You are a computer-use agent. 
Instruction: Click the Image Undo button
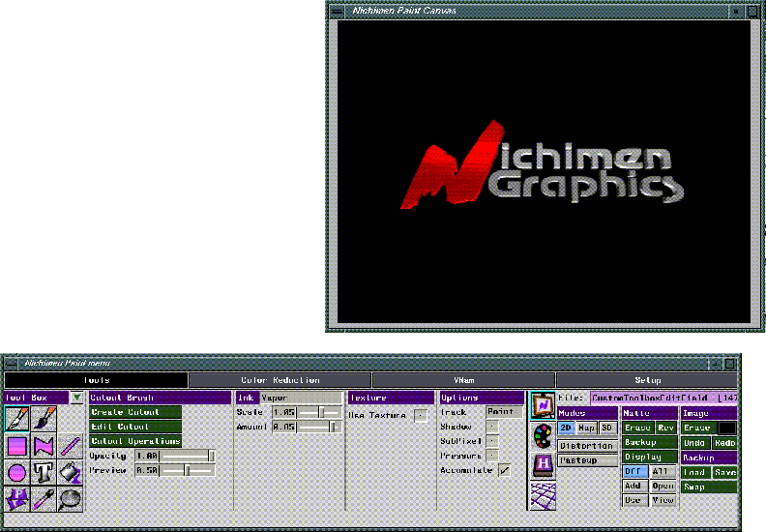point(694,443)
